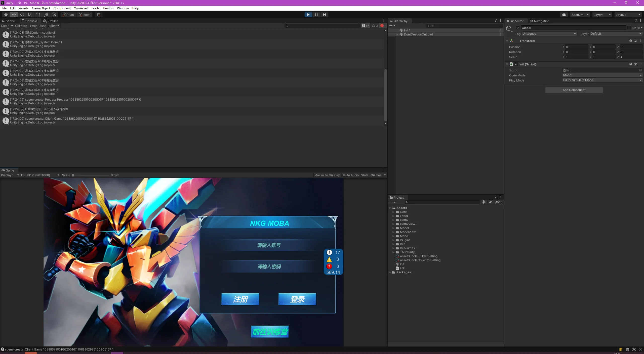Toggle Pivot handle position
The width and height of the screenshot is (644, 354).
click(68, 15)
